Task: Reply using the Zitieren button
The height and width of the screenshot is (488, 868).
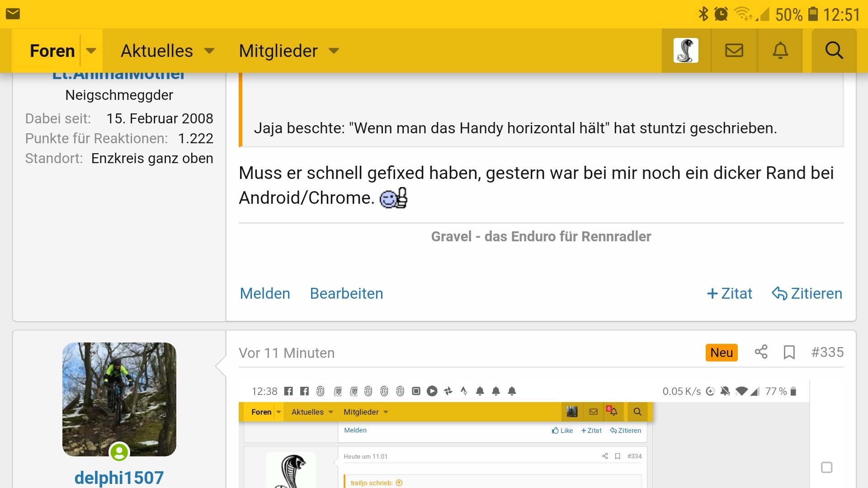Action: tap(807, 294)
